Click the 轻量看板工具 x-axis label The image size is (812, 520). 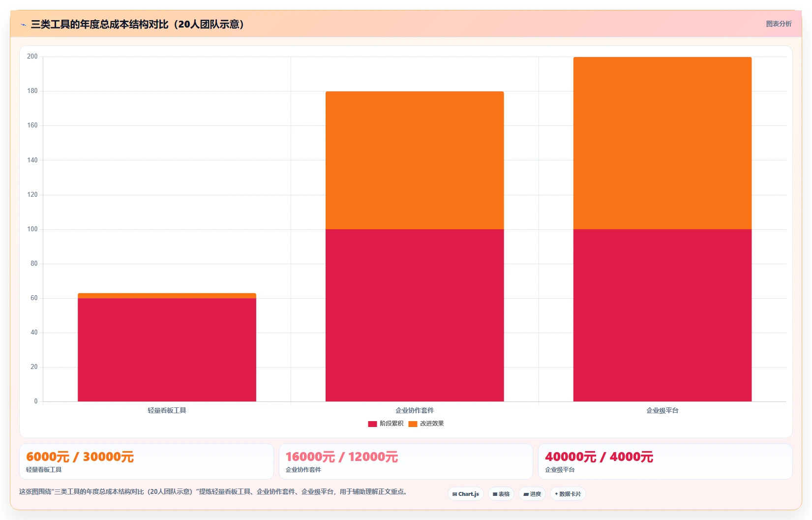(x=167, y=410)
